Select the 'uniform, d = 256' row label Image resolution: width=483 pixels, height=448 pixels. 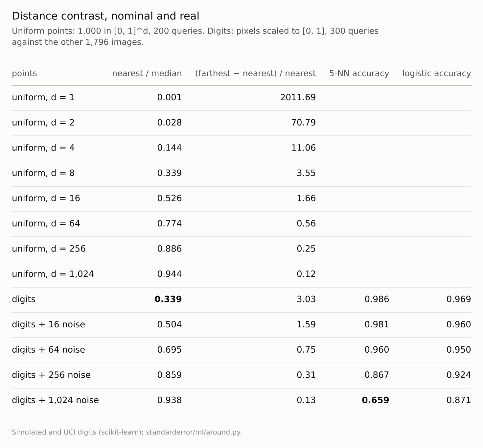(x=49, y=249)
